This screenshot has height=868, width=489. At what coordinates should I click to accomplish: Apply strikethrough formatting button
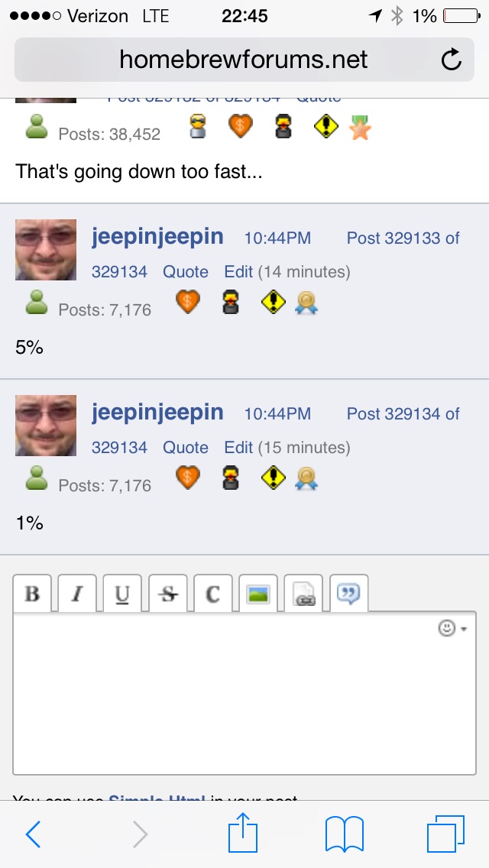pyautogui.click(x=168, y=594)
